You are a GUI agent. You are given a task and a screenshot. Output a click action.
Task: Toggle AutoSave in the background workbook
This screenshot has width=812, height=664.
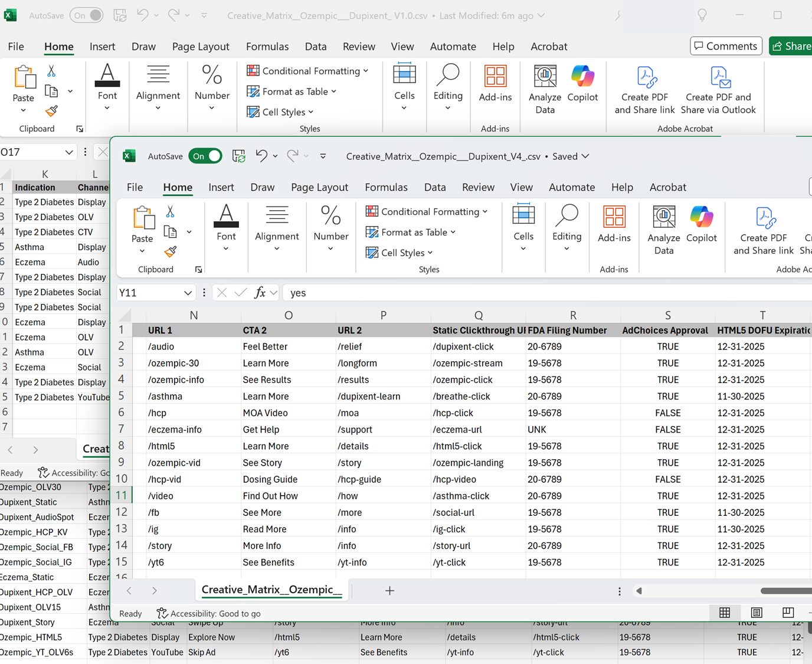(x=86, y=16)
